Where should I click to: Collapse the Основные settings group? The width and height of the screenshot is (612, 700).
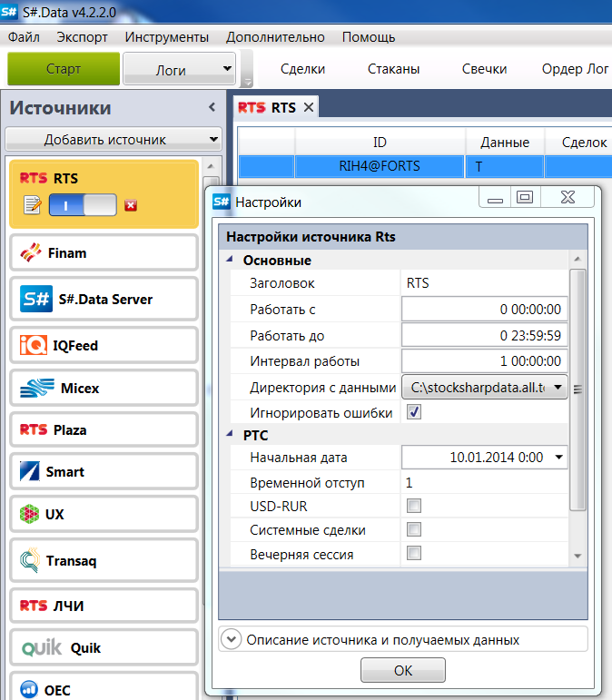230,259
